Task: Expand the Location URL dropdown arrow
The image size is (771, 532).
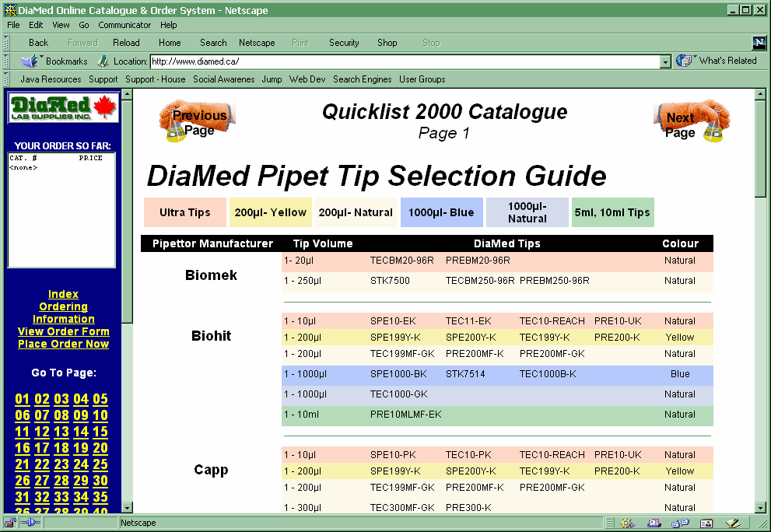Action: pyautogui.click(x=665, y=61)
